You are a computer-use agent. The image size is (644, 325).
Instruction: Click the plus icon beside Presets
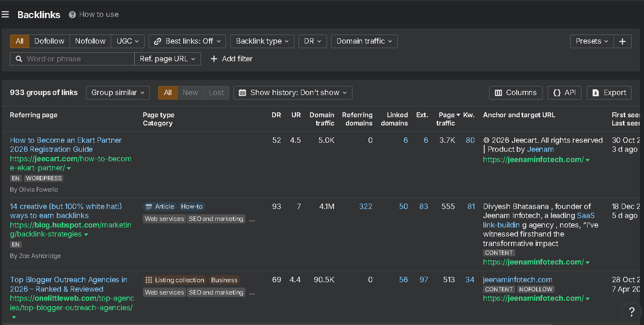tap(623, 41)
